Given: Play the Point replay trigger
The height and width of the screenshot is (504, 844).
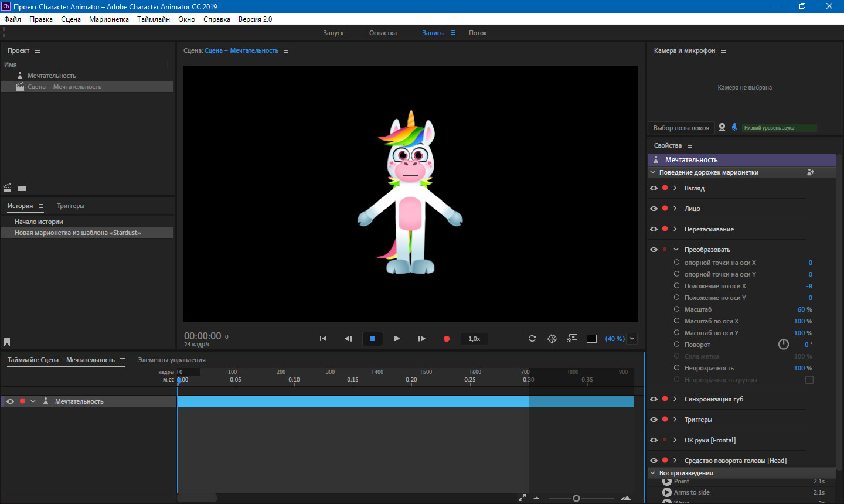Looking at the screenshot, I should click(x=667, y=482).
